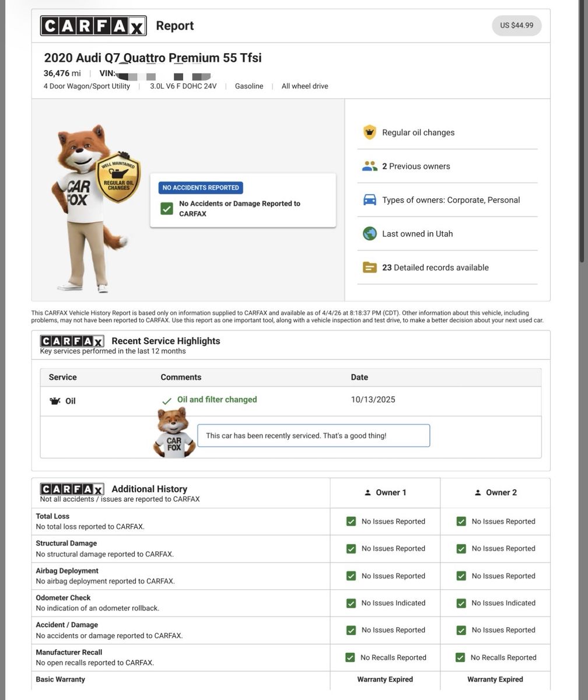Viewport: 588px width, 700px height.
Task: Click the globe icon for last owned location
Action: pyautogui.click(x=369, y=234)
